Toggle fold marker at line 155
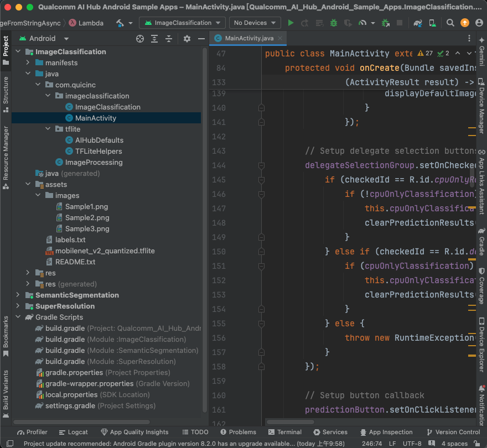Viewport: 487px width, 448px height. tap(261, 324)
